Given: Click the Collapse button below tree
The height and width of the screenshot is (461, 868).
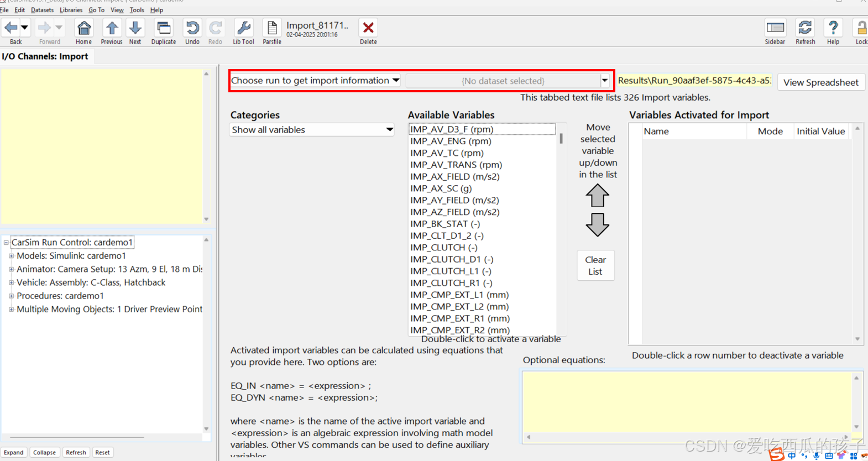Looking at the screenshot, I should (44, 452).
